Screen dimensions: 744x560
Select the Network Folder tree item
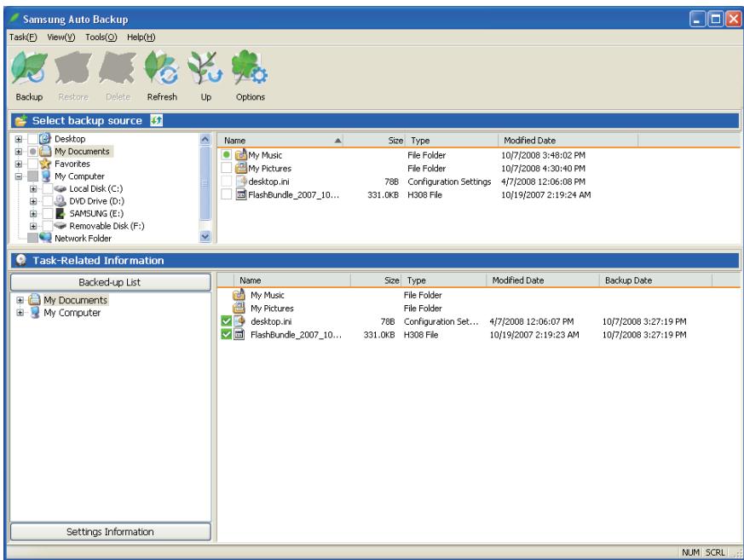[83, 239]
